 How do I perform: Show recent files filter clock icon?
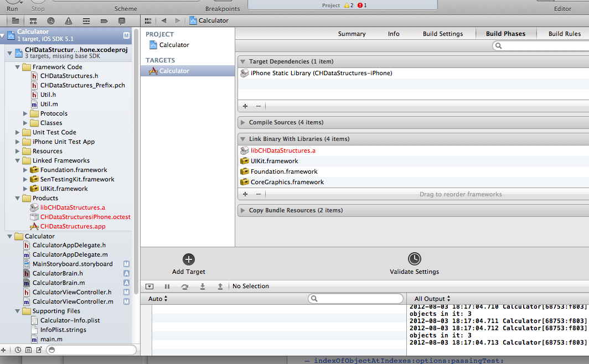pyautogui.click(x=18, y=350)
